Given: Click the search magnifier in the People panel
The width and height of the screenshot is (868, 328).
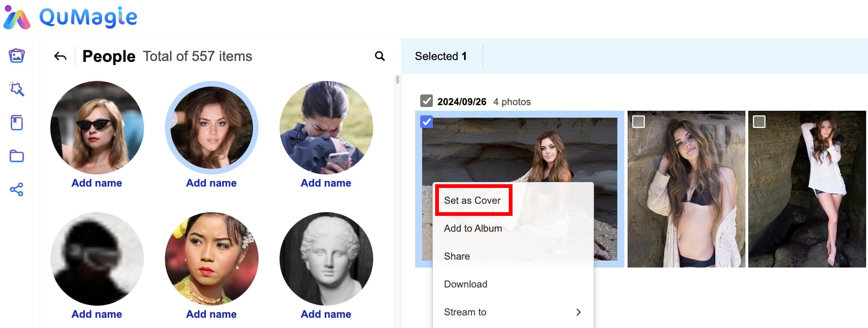Looking at the screenshot, I should tap(380, 56).
